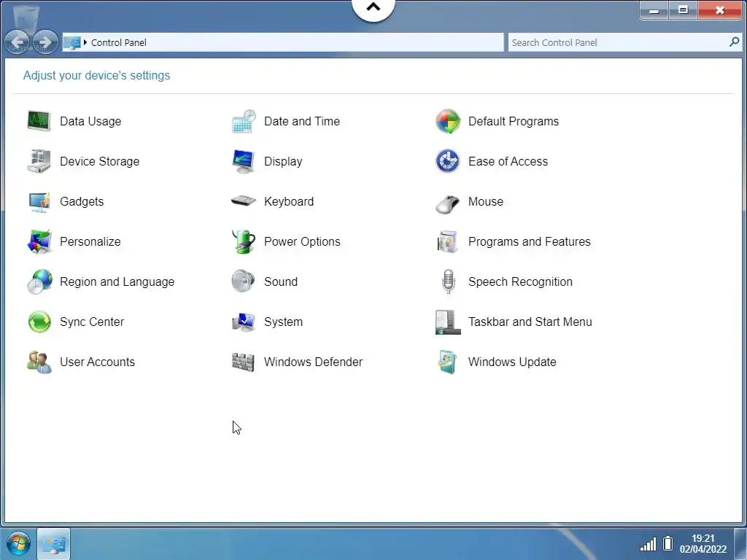Click the Sound label
The image size is (747, 560).
pos(281,282)
